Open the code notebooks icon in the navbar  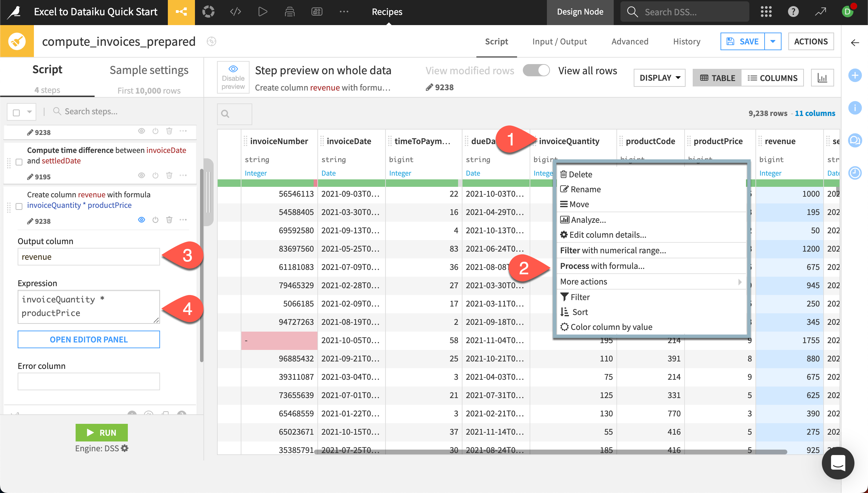click(235, 11)
